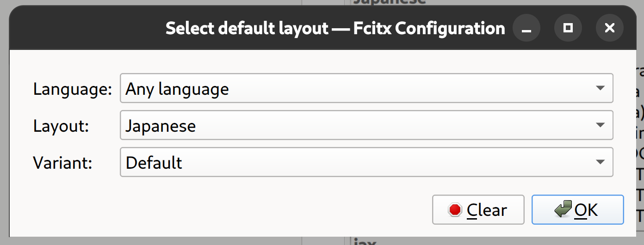644x245 pixels.
Task: Click the "Japanese" layout value
Action: pos(161,126)
